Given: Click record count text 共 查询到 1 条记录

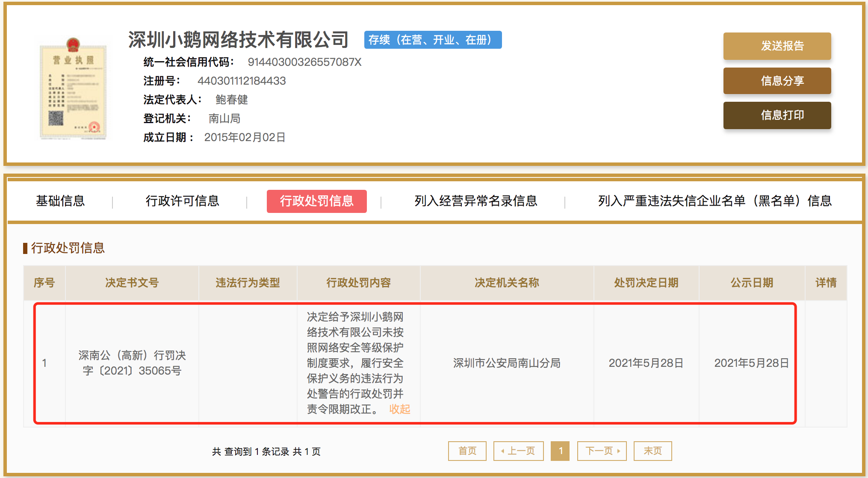Looking at the screenshot, I should pos(251,451).
